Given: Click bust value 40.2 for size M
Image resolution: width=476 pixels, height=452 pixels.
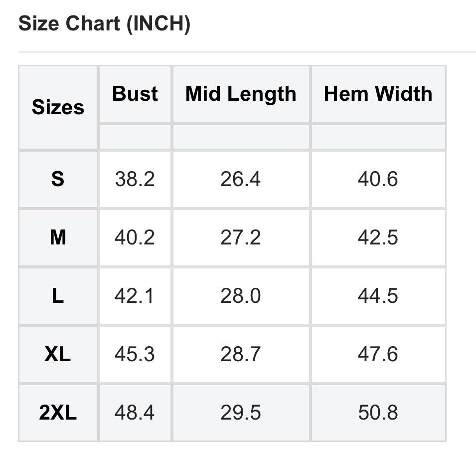Looking at the screenshot, I should tap(135, 237).
